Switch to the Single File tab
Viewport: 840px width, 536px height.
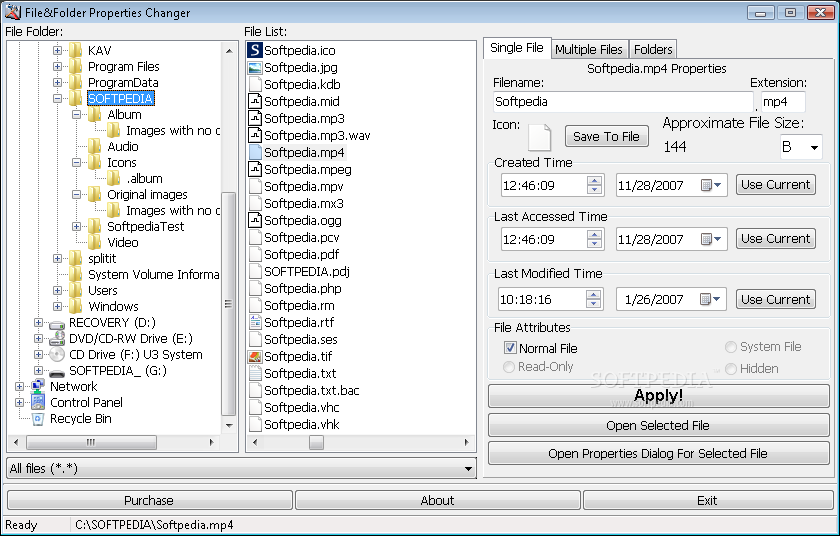517,48
